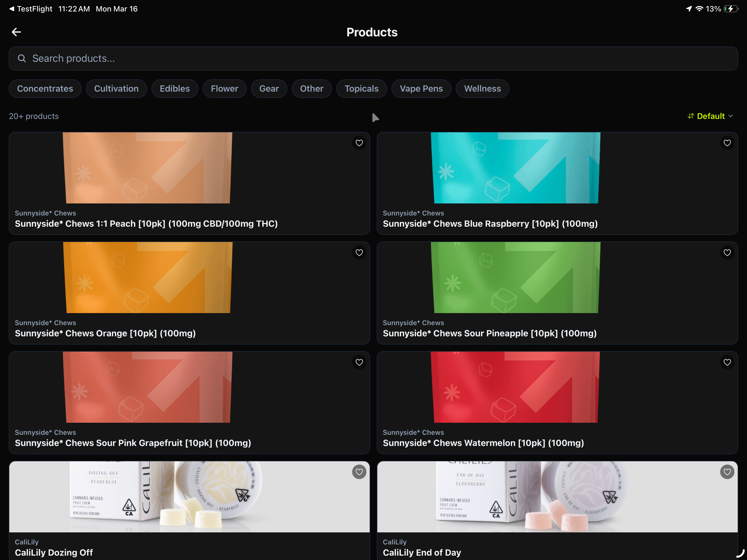Select the Vape Pens category chip
This screenshot has width=747, height=560.
pyautogui.click(x=421, y=89)
